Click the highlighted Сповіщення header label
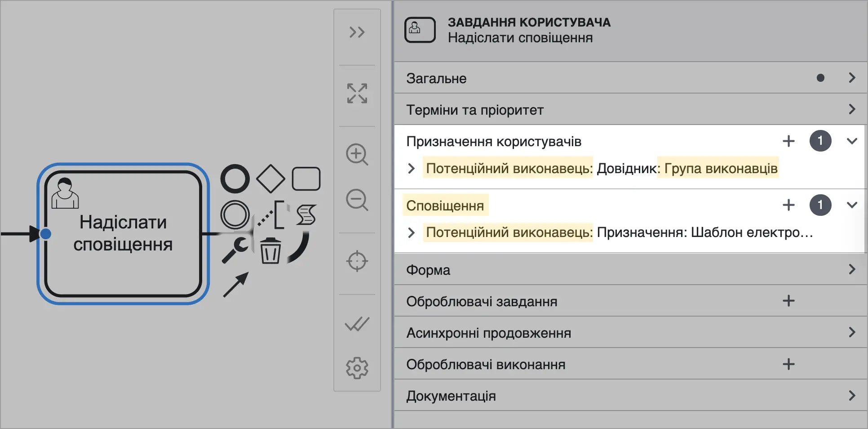Screen dimensions: 868x429 coord(445,206)
